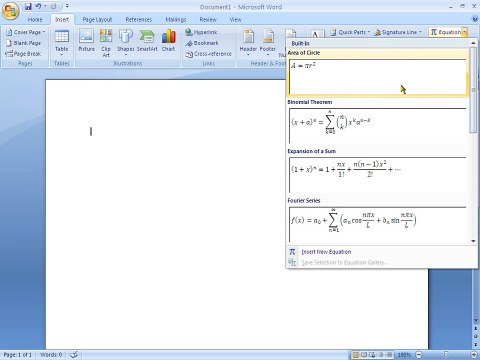Insert a Chart

(x=168, y=41)
